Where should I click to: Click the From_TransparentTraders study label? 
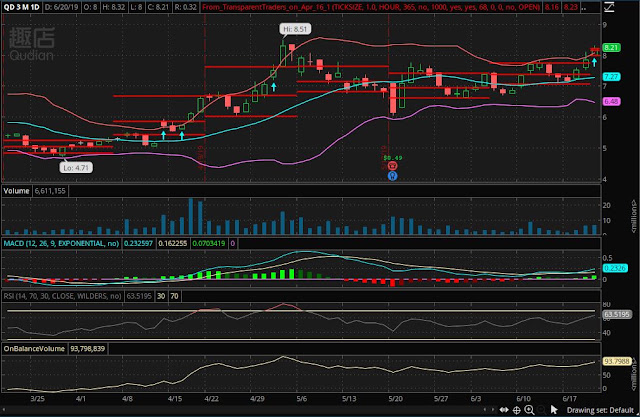tap(371, 7)
